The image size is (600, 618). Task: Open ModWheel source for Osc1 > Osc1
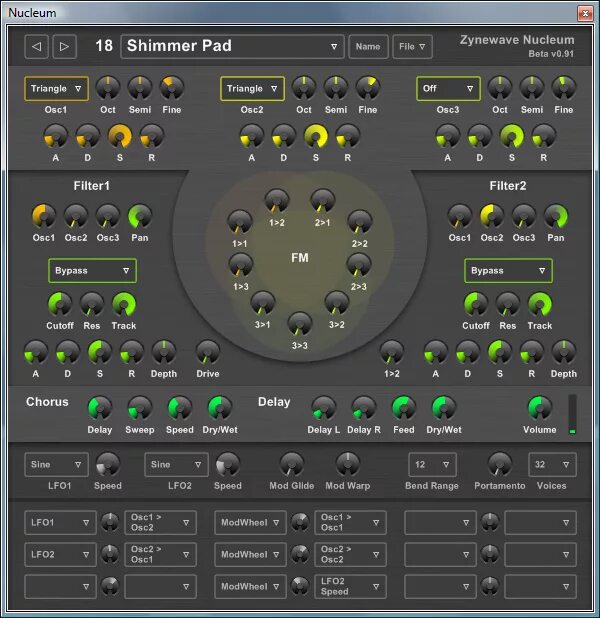[250, 523]
